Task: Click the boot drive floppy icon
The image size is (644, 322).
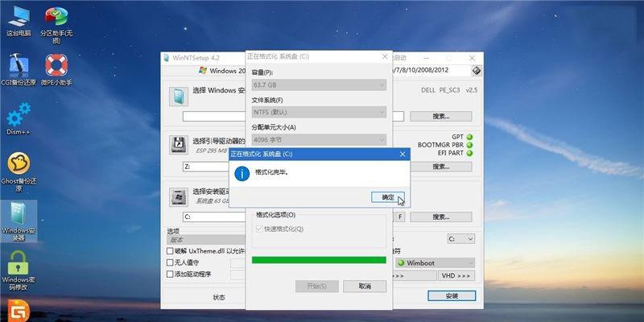Action: (178, 145)
